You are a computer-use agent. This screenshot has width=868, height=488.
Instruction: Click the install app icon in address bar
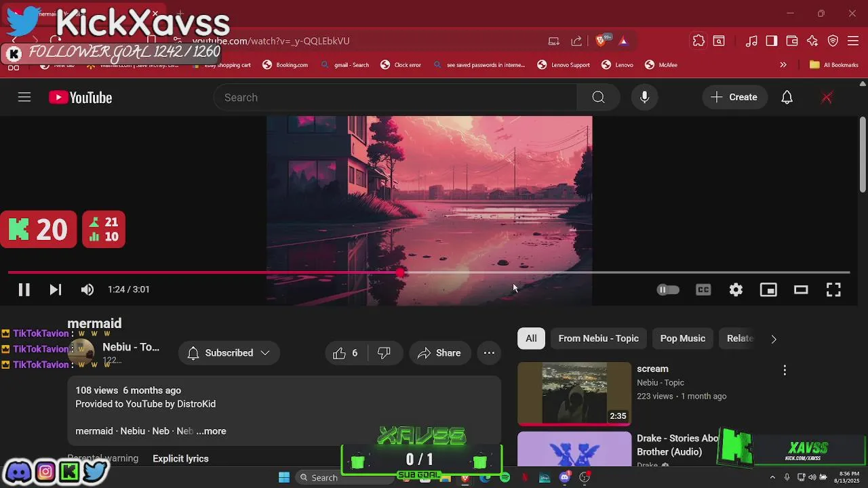pyautogui.click(x=554, y=41)
